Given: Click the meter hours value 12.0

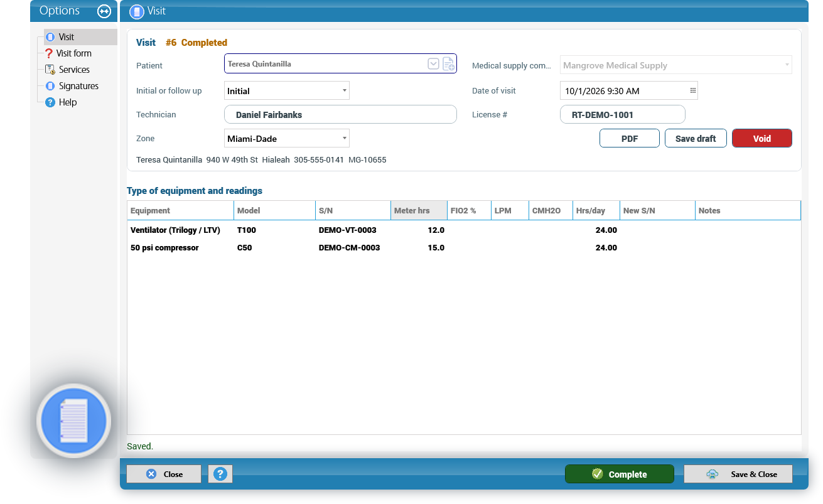Looking at the screenshot, I should click(436, 230).
